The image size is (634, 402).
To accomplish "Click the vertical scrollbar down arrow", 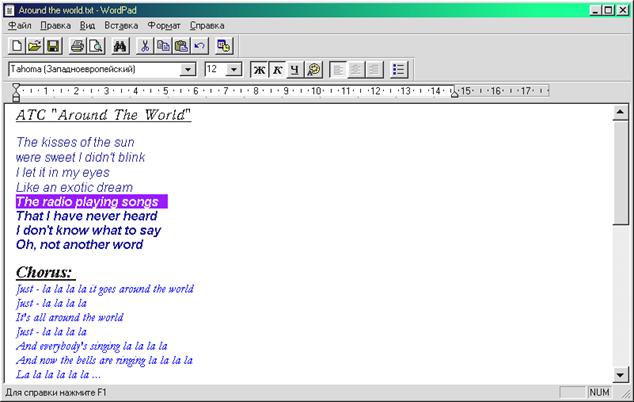I will point(620,374).
